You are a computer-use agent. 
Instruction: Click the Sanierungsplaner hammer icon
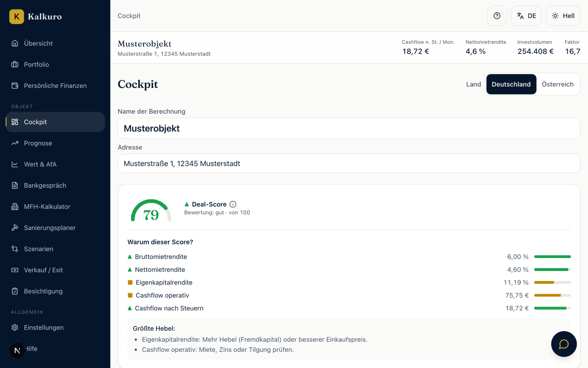15,228
